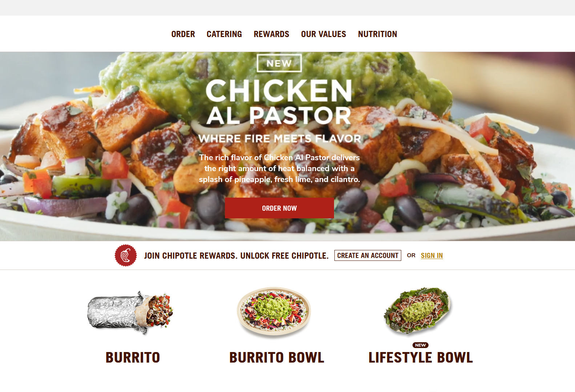View the Our Values section
Image resolution: width=575 pixels, height=392 pixels.
[323, 34]
